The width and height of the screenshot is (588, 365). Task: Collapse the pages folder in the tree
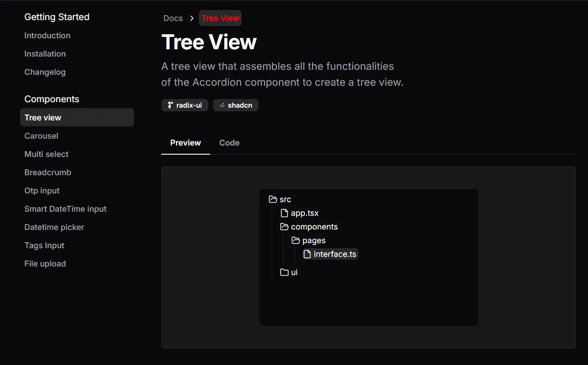313,240
